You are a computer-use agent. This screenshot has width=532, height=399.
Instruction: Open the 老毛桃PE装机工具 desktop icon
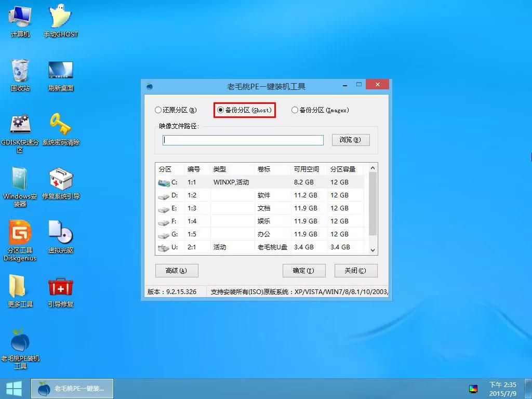point(20,341)
